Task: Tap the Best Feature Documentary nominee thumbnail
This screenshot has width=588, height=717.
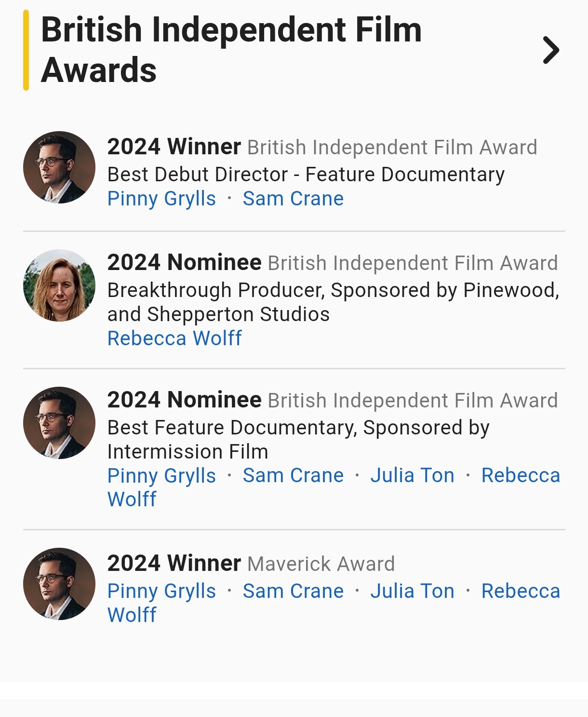Action: pos(59,423)
